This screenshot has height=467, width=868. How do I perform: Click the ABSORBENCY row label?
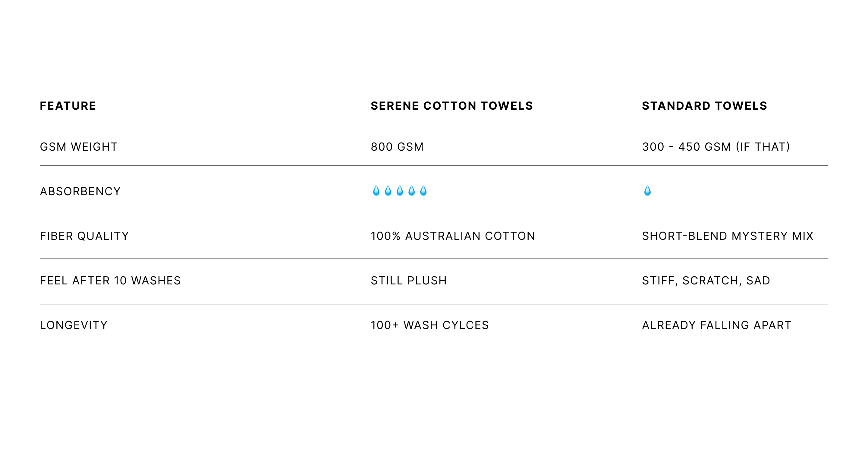[80, 191]
